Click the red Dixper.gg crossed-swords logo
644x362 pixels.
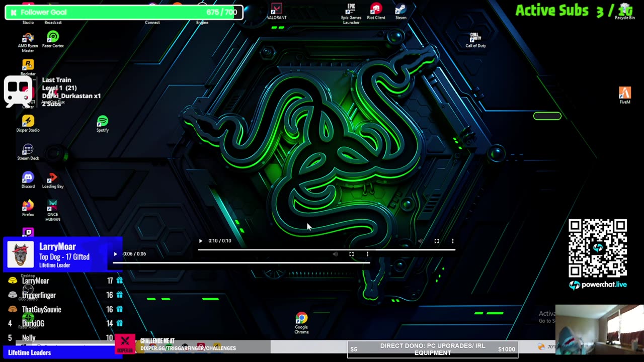[125, 344]
